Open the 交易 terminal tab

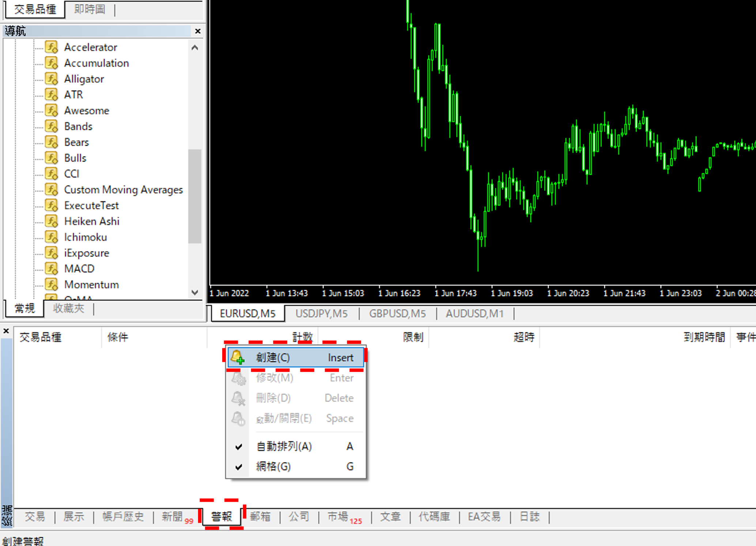tap(35, 517)
